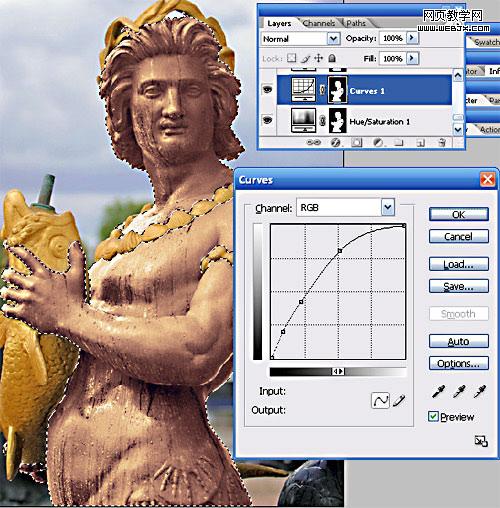This screenshot has width=500, height=508.
Task: Select the white point eyedropper
Action: (x=480, y=392)
